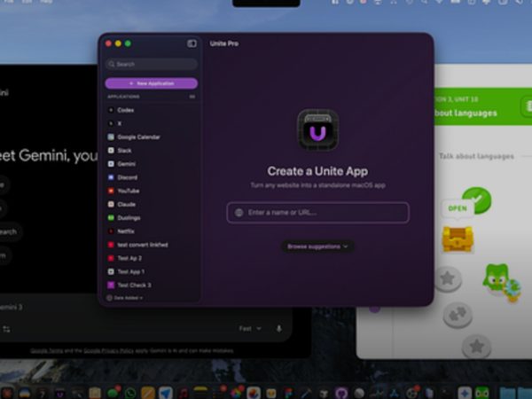Open the Fast model dropdown in Gemini
Image resolution: width=532 pixels, height=399 pixels.
(250, 328)
